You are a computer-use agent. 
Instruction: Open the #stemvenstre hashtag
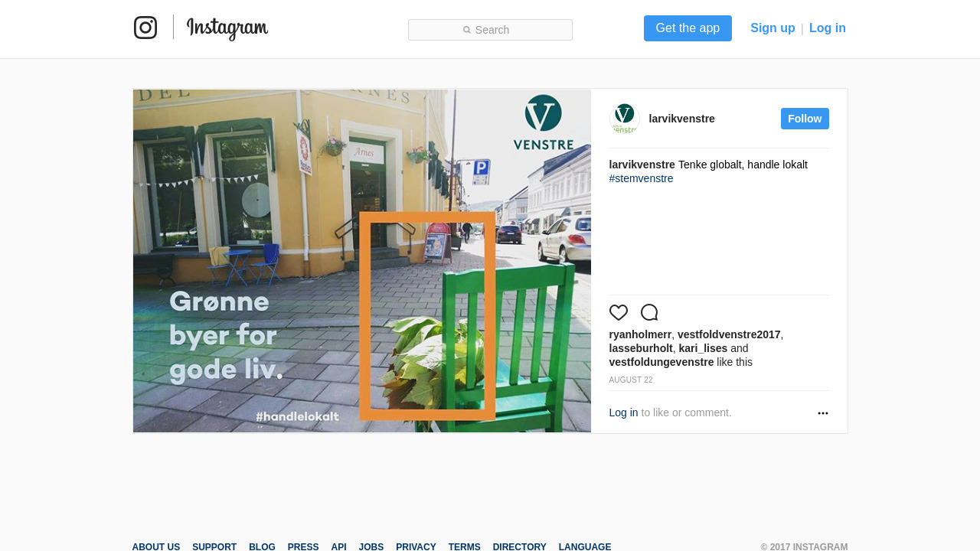coord(642,178)
